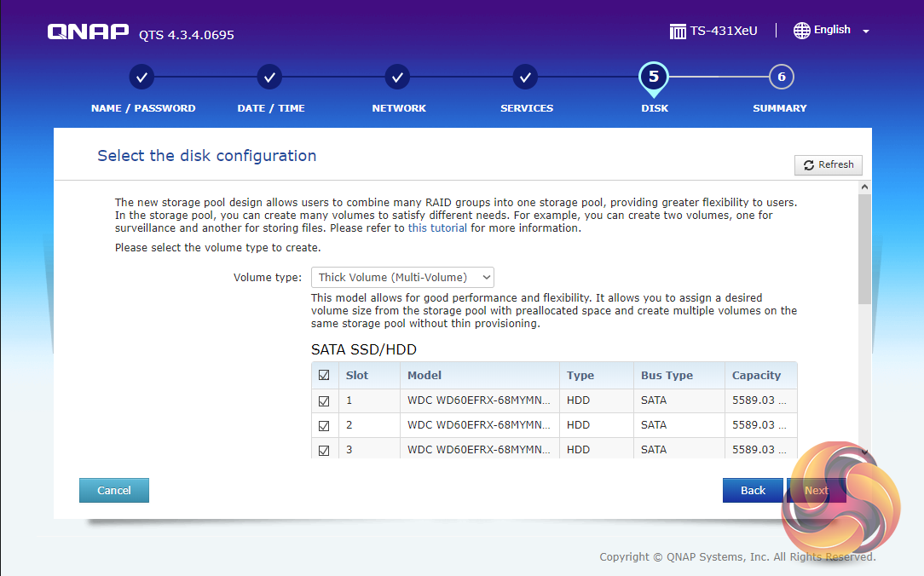Go to step 3 Network checkmark
Image resolution: width=924 pixels, height=576 pixels.
click(x=397, y=78)
